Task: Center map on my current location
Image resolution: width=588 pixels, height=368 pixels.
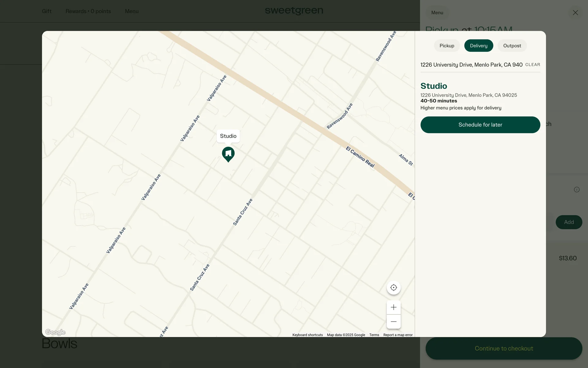Action: tap(394, 288)
